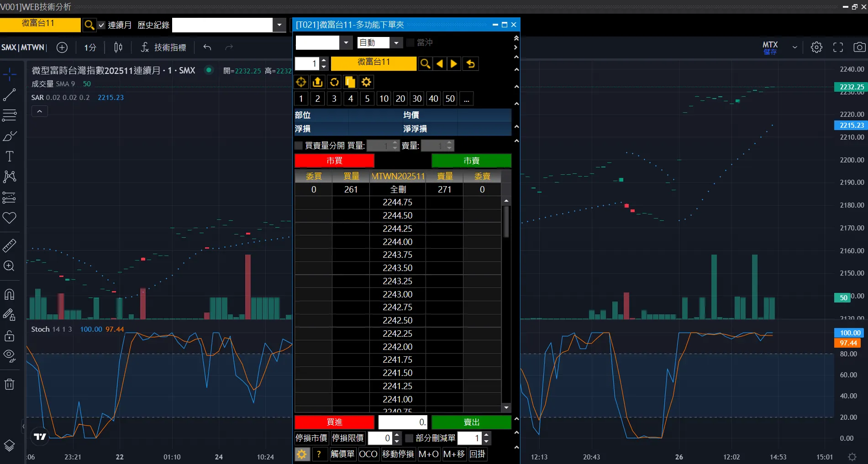Expand the 歷史紀錄 dropdown list
The width and height of the screenshot is (868, 464).
pos(279,25)
